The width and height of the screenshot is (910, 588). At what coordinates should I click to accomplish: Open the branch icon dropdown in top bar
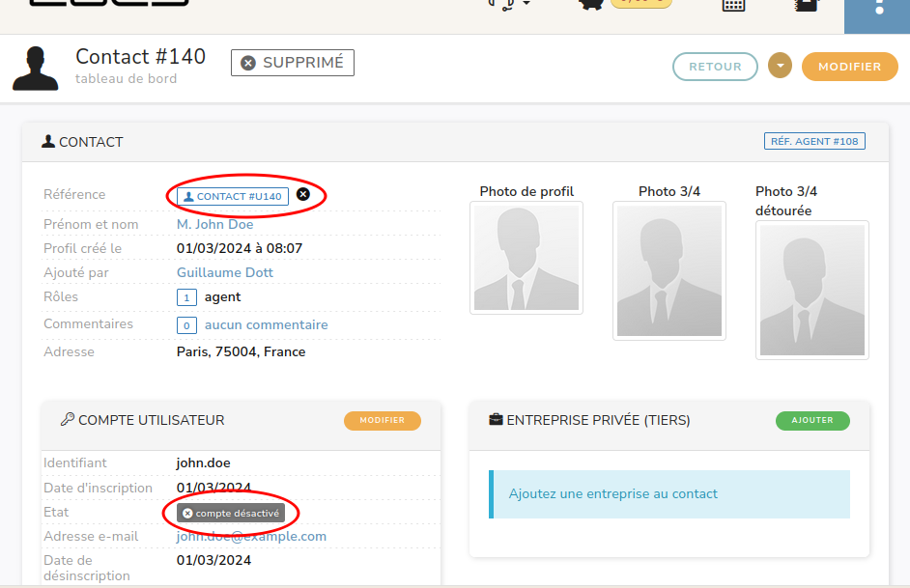(510, 5)
